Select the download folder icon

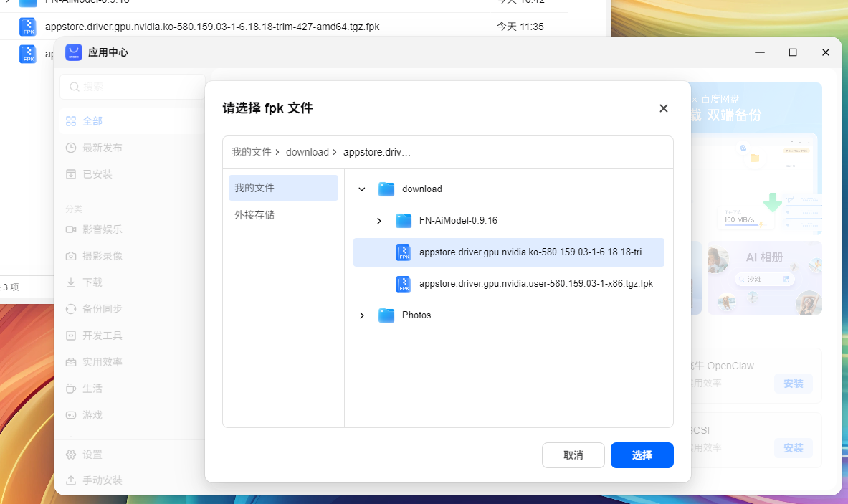coord(386,189)
